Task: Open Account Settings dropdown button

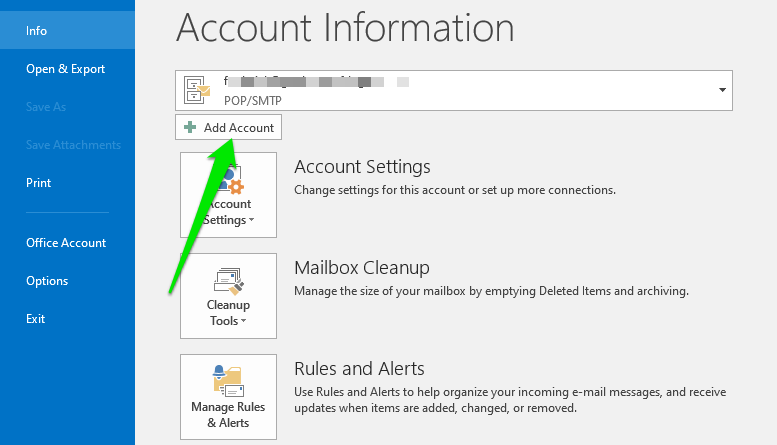Action: point(228,195)
